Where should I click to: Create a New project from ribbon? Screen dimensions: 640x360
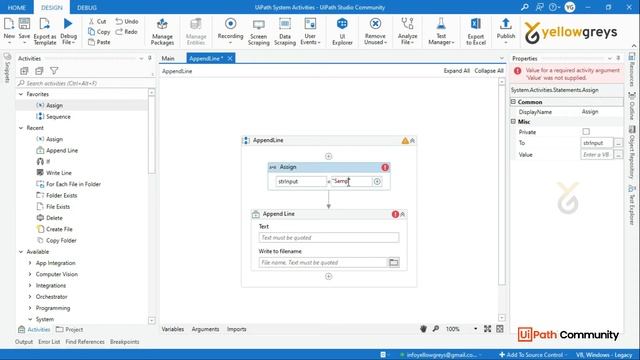pyautogui.click(x=9, y=29)
